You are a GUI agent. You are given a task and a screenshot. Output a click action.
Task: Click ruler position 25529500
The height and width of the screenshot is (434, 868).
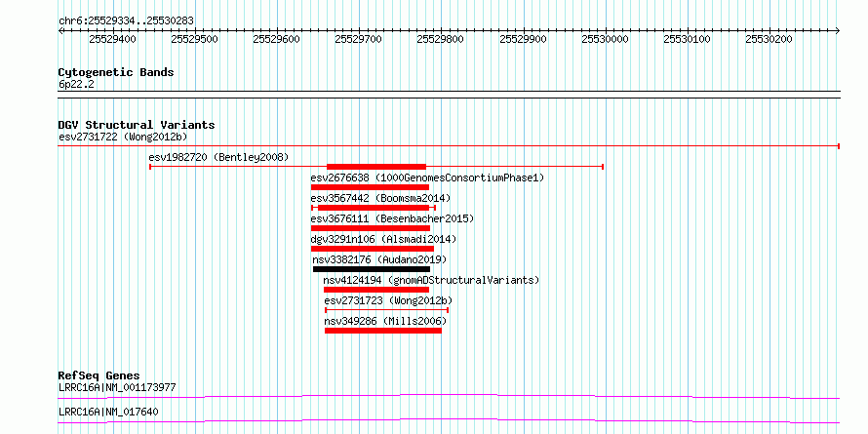click(194, 39)
